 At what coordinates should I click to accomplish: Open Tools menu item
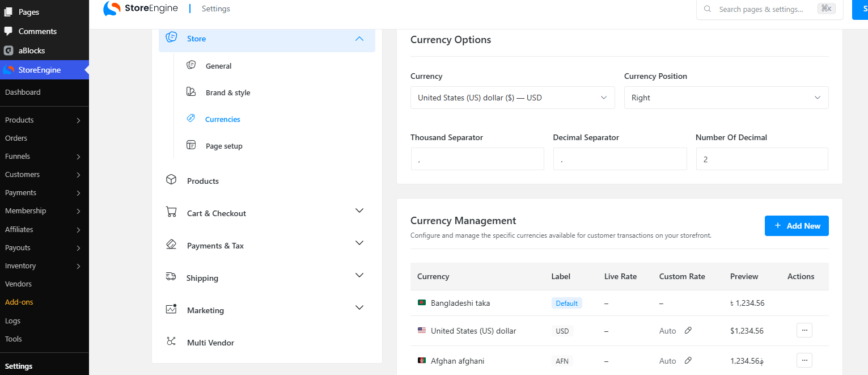(x=14, y=339)
